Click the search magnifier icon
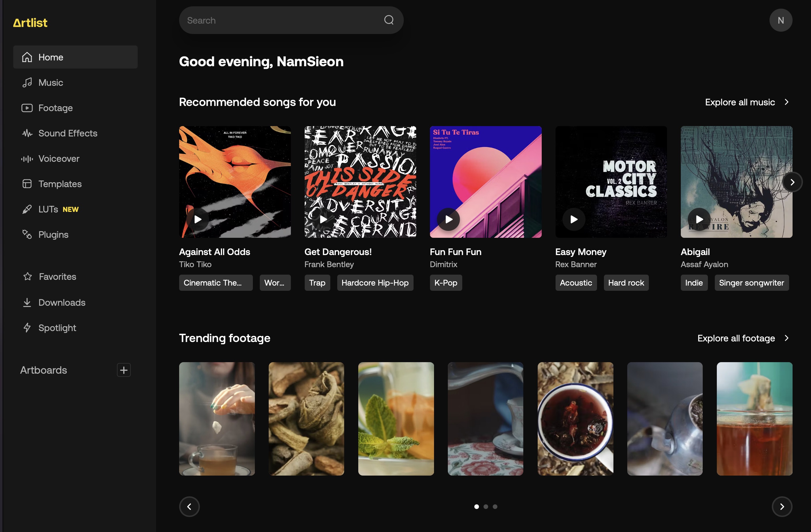The height and width of the screenshot is (532, 811). [389, 20]
